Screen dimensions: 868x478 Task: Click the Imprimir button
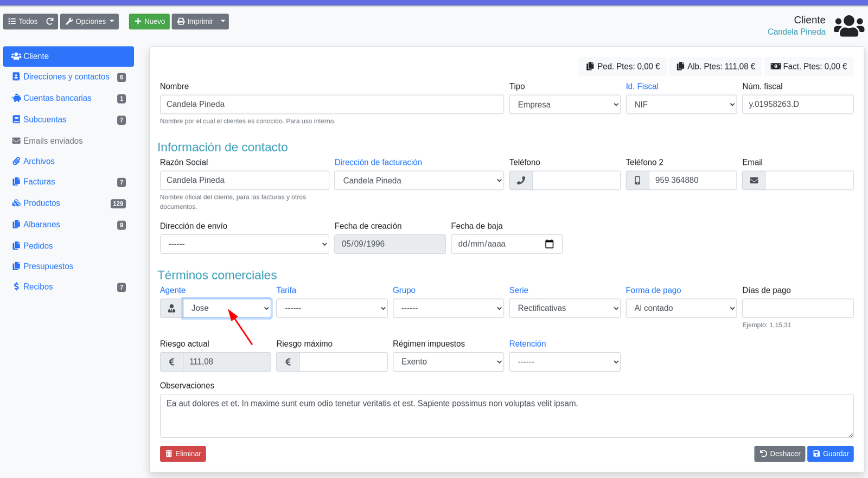195,21
